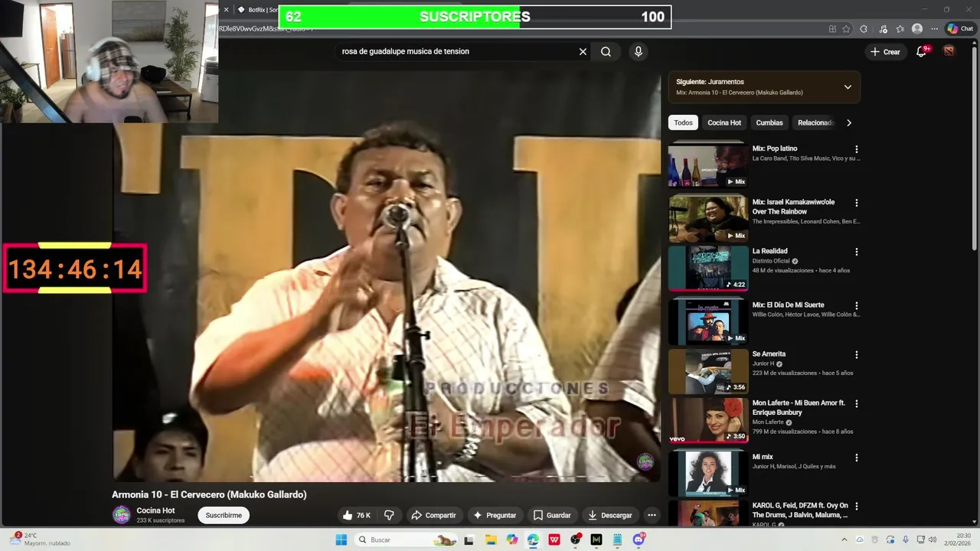This screenshot has width=980, height=551.
Task: Download video with Descargar button
Action: [610, 515]
